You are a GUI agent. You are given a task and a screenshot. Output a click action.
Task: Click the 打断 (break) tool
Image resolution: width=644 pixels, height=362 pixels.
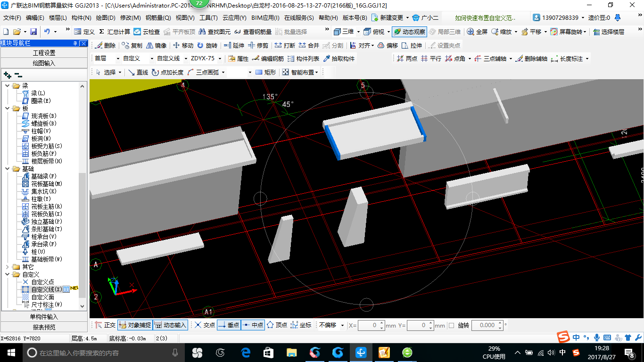[285, 46]
